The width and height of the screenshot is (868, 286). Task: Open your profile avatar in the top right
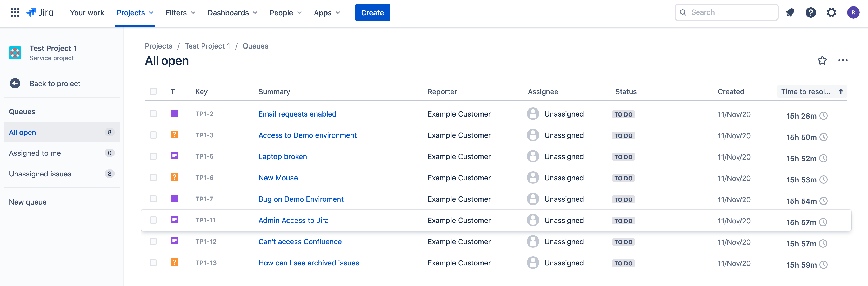pyautogui.click(x=853, y=12)
